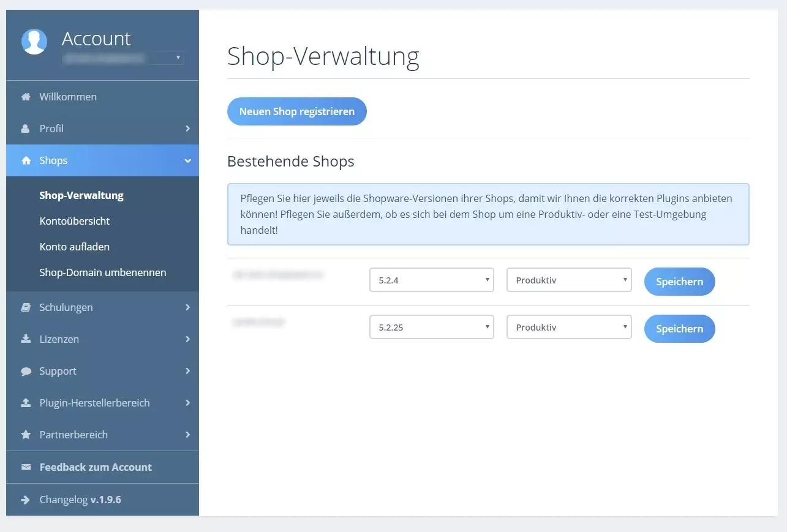
Task: Click the house icon beside Willkommen
Action: point(26,97)
